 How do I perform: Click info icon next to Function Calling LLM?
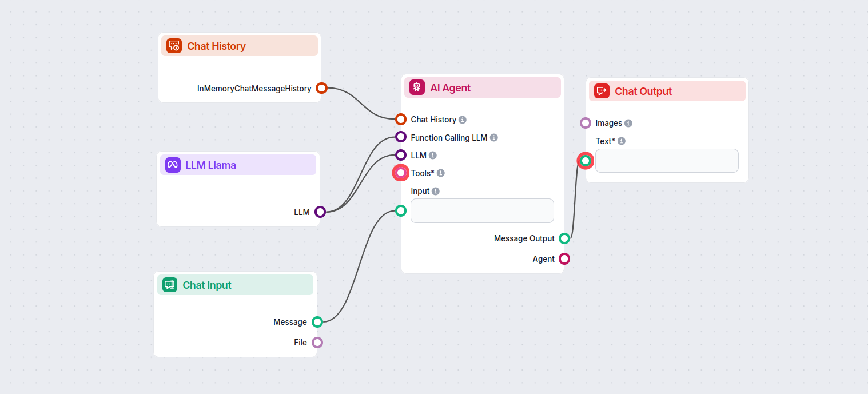coord(494,138)
